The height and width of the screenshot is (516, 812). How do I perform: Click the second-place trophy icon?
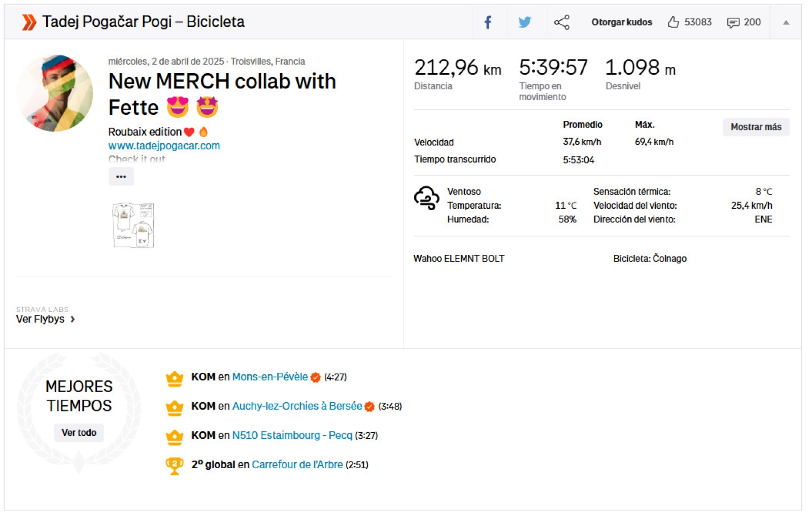pyautogui.click(x=175, y=465)
